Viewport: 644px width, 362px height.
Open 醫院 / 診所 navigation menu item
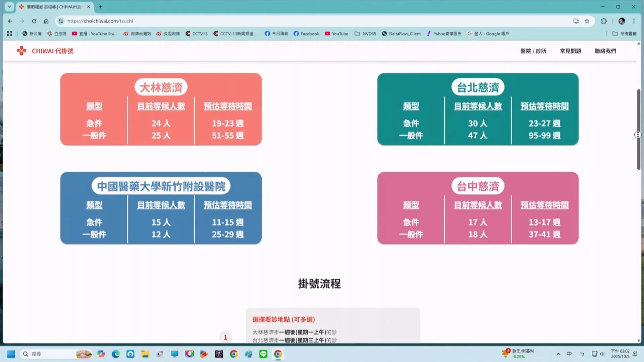(x=533, y=51)
